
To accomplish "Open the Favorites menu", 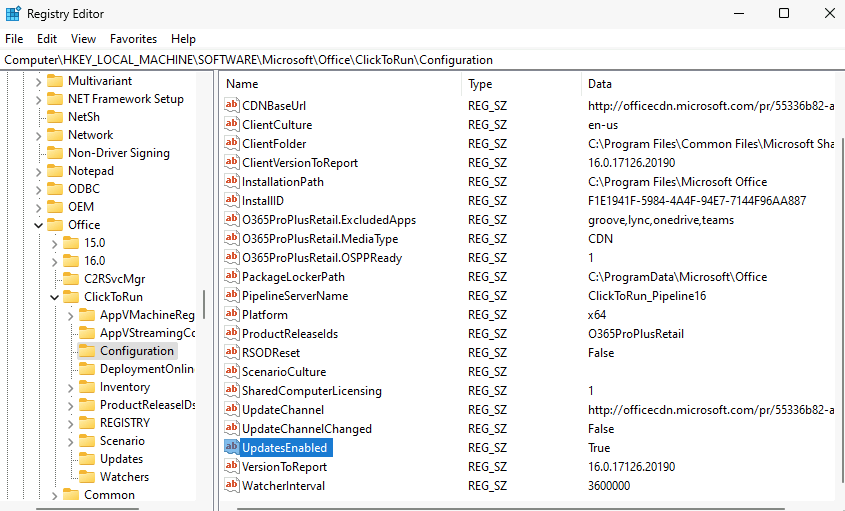I will [133, 39].
